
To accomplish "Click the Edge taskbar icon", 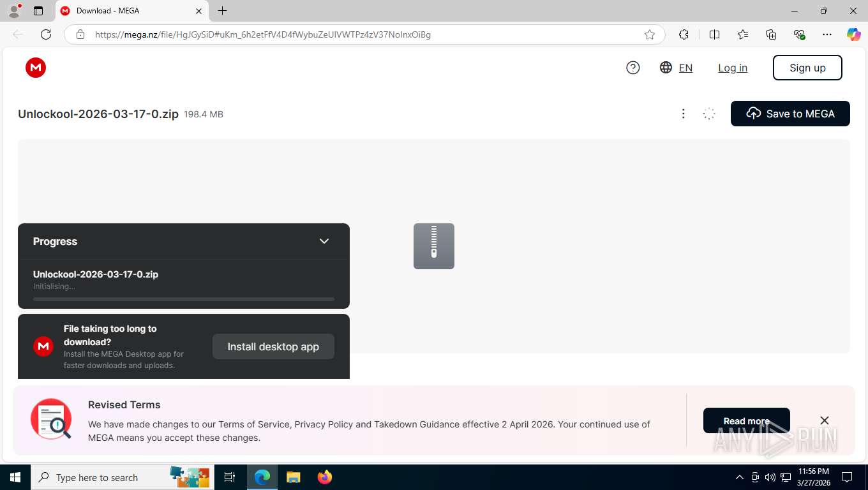I will (262, 477).
